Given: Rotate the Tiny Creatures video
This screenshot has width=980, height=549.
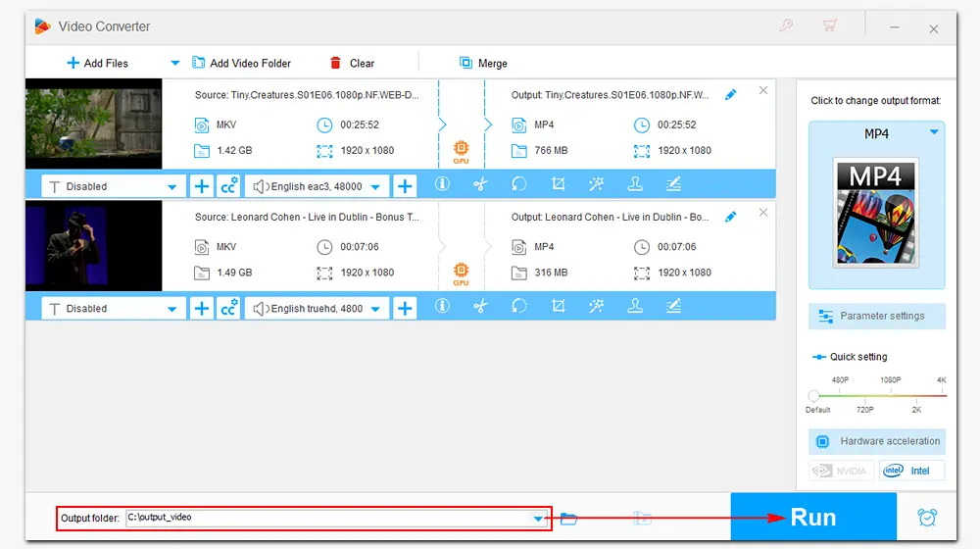Looking at the screenshot, I should click(519, 184).
